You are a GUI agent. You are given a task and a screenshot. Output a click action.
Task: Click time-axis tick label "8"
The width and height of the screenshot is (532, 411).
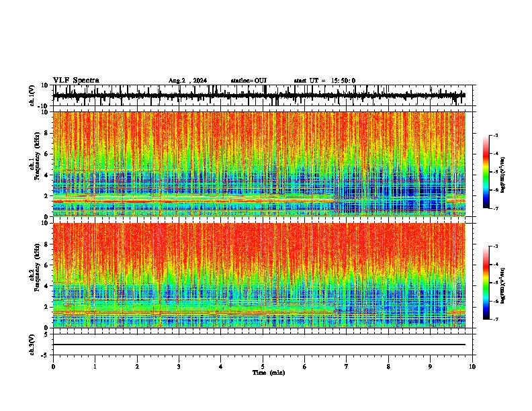pyautogui.click(x=388, y=367)
